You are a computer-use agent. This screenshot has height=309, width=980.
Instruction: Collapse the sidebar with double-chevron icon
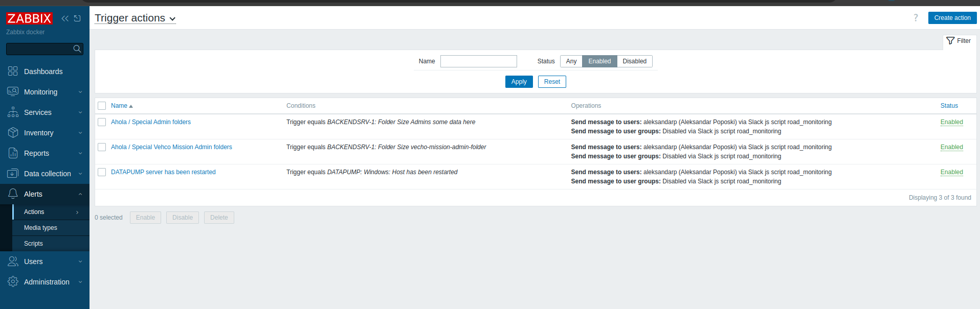pos(65,18)
